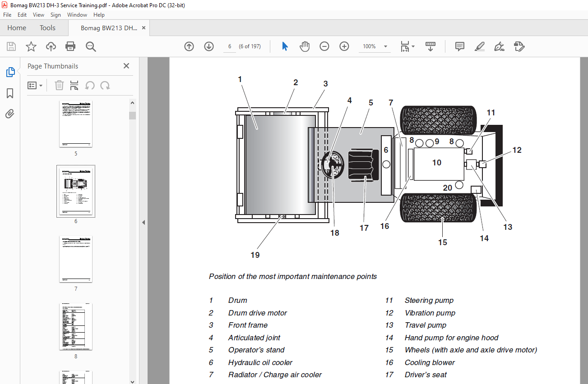Click the 'Front frame' legend entry
Viewport: 588px width, 384px height.
click(x=248, y=325)
